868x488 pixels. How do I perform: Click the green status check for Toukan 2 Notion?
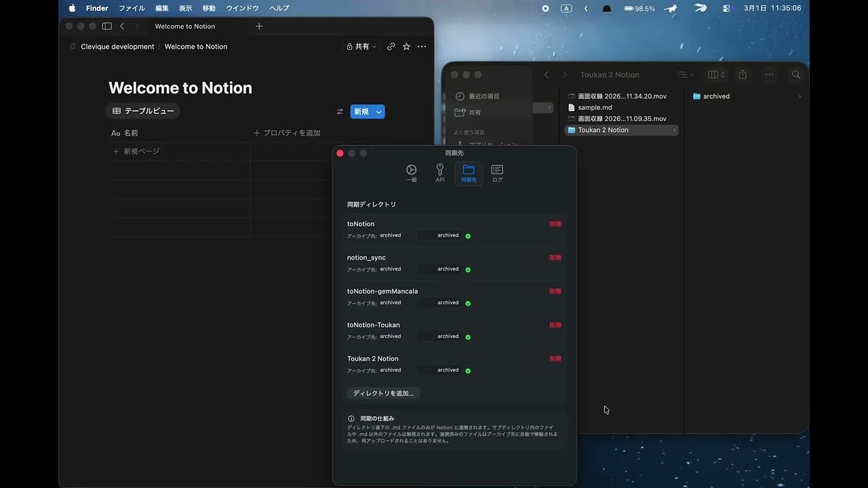click(468, 371)
